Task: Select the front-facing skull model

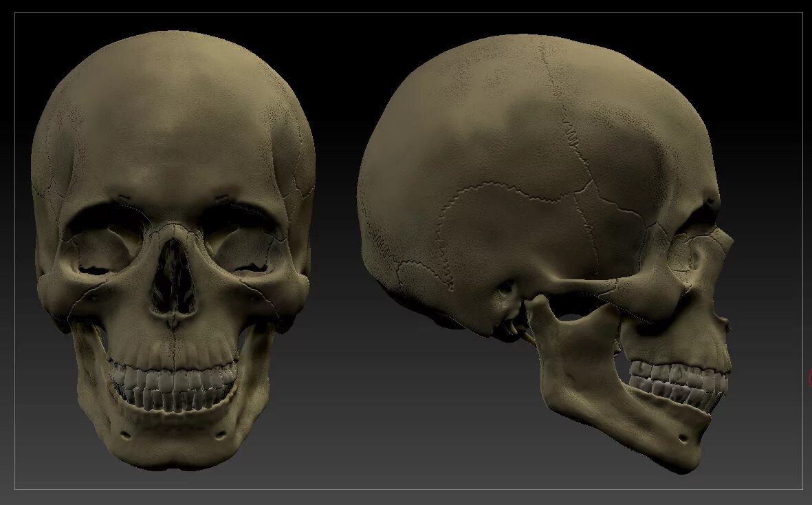Action: coord(173,250)
